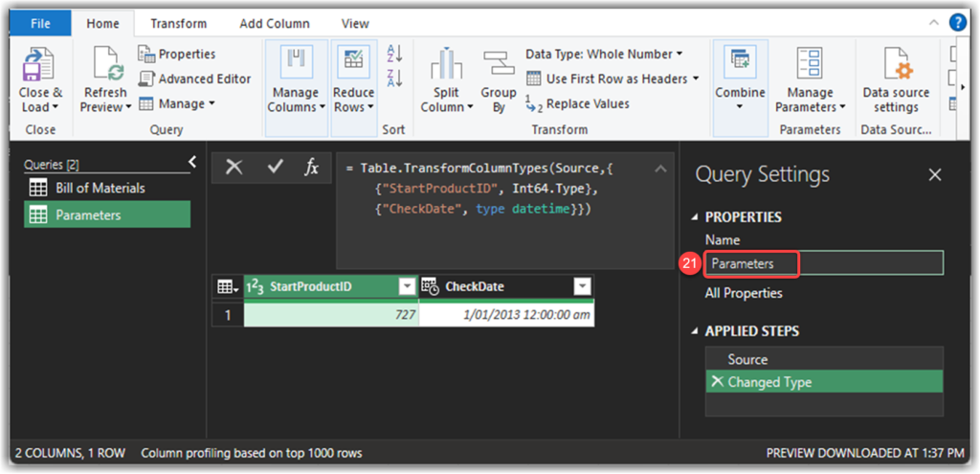Open the File tab
Image resolution: width=980 pixels, height=474 pixels.
[x=40, y=24]
